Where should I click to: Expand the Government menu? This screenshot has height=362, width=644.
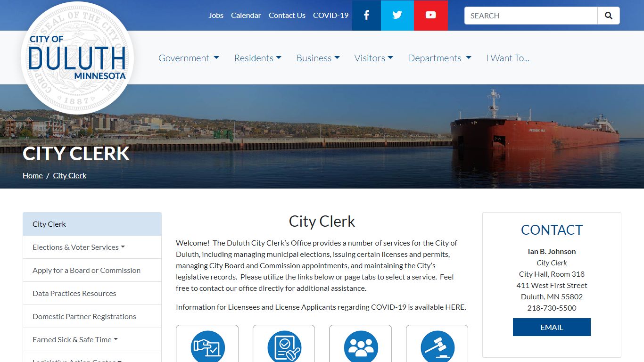tap(189, 58)
